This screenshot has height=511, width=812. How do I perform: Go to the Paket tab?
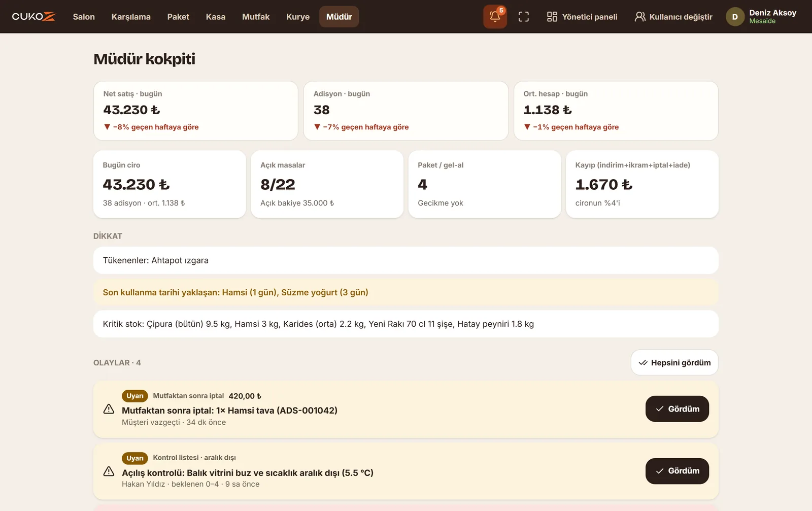point(178,17)
